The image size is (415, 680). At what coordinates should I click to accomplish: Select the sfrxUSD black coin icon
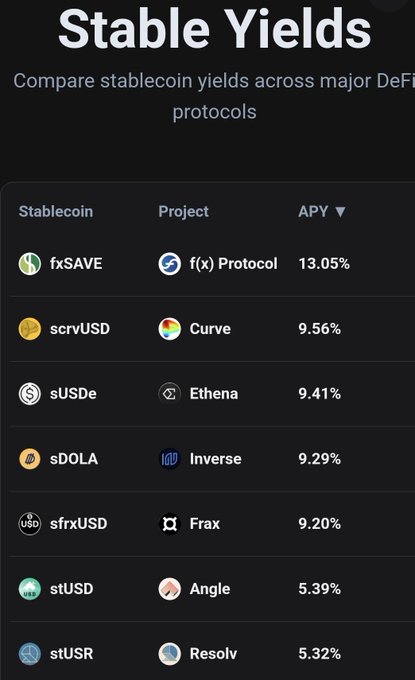[x=29, y=524]
